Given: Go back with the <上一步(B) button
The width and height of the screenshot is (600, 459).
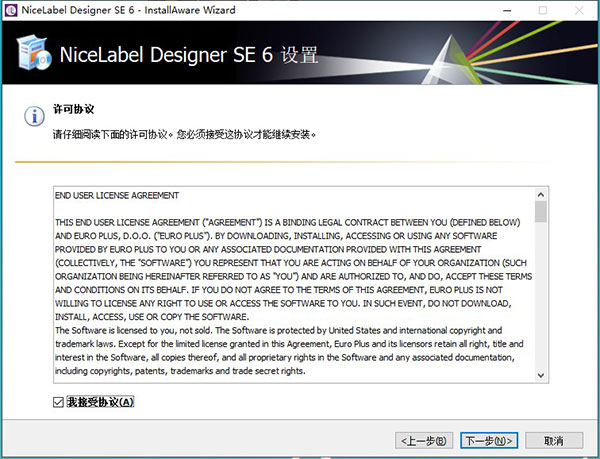Looking at the screenshot, I should click(x=424, y=441).
